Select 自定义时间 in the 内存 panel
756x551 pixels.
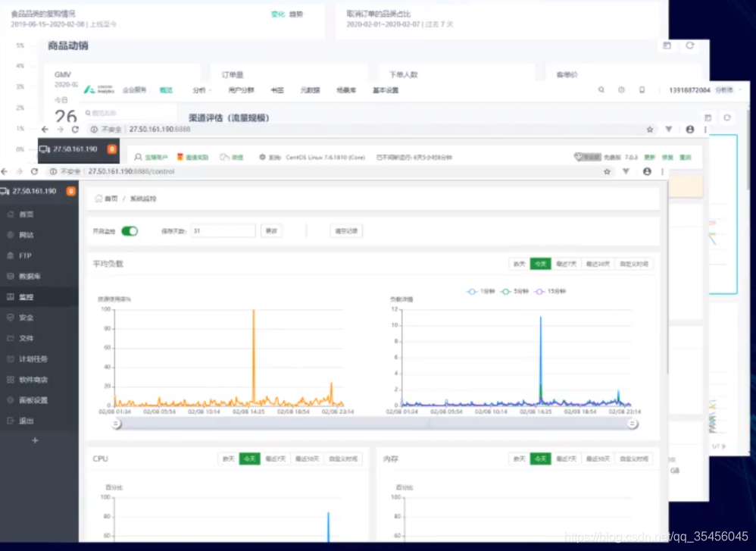(x=634, y=459)
